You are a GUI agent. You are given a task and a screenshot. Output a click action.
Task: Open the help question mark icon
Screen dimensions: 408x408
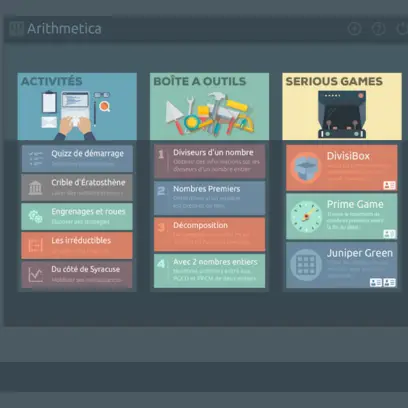(379, 29)
